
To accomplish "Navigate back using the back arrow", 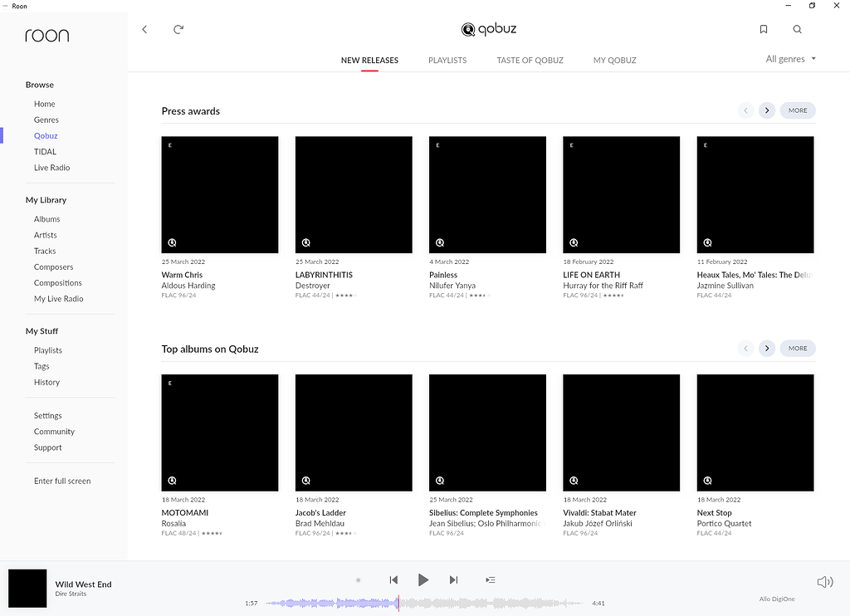I will [x=144, y=29].
